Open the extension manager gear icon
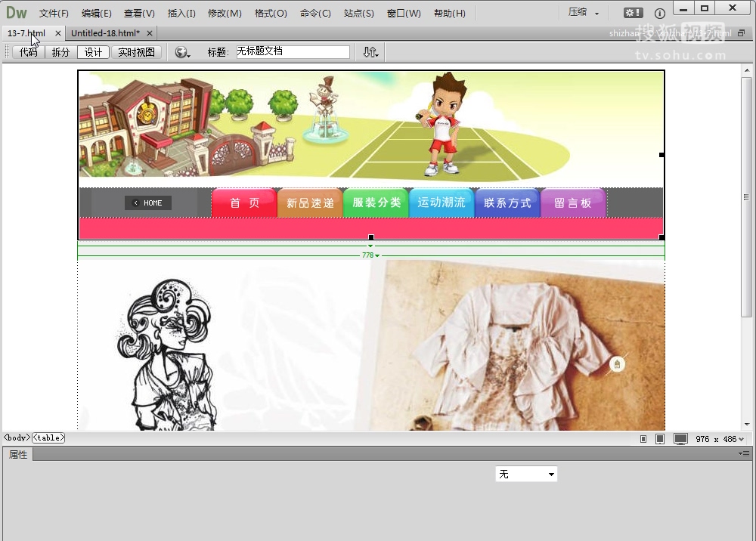The width and height of the screenshot is (756, 541). click(x=633, y=13)
